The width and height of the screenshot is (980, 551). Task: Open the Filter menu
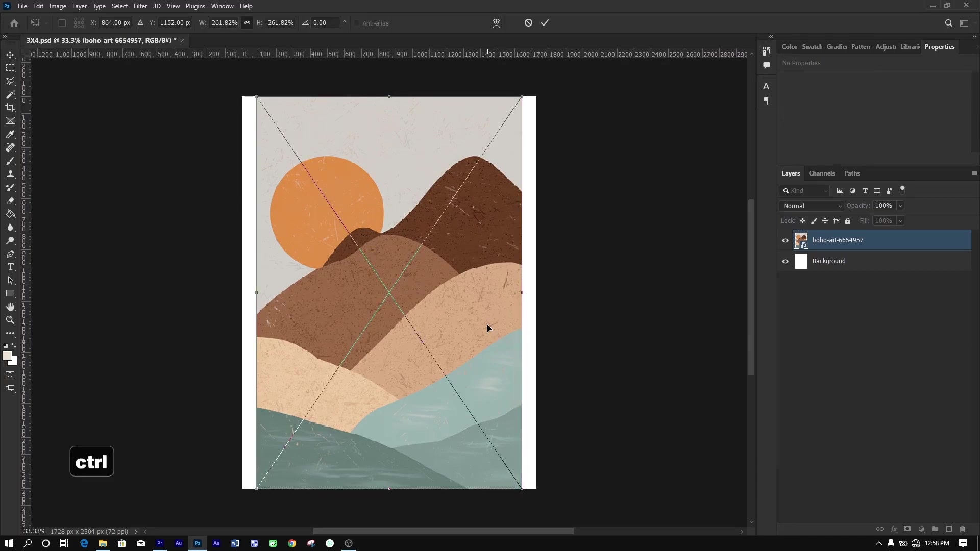pos(140,6)
